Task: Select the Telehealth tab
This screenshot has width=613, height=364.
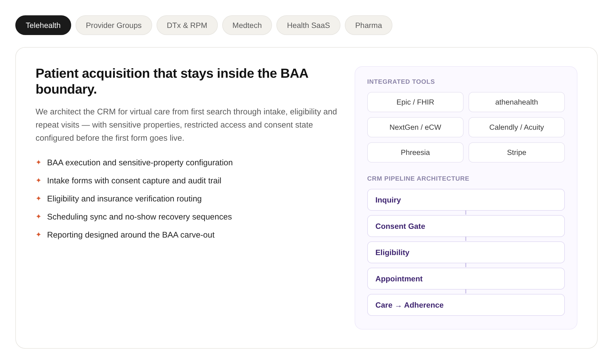Action: click(x=43, y=25)
